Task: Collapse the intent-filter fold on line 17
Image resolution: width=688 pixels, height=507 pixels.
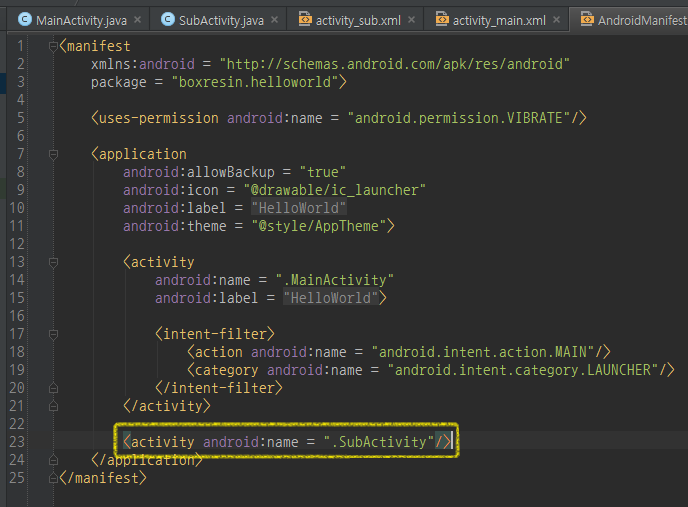Action: (54, 334)
